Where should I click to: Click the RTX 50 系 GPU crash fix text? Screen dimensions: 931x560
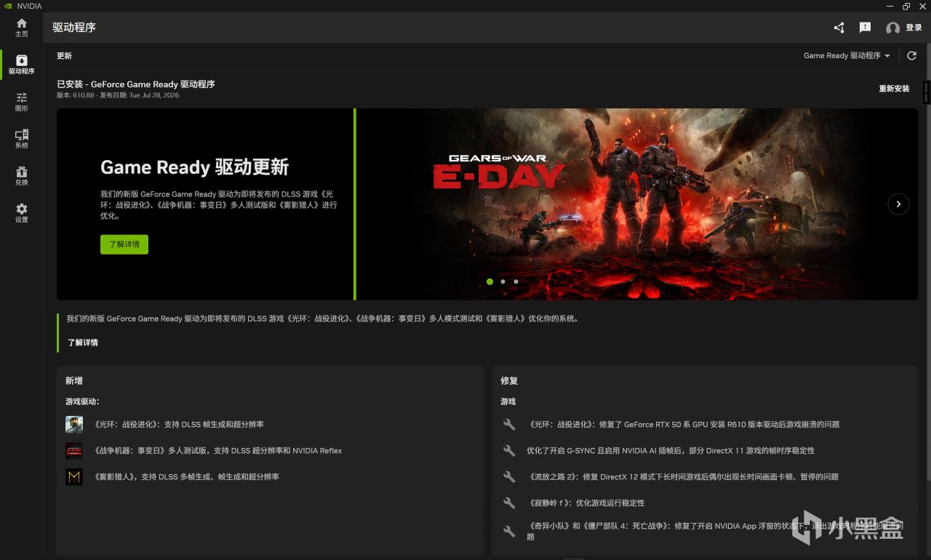683,425
